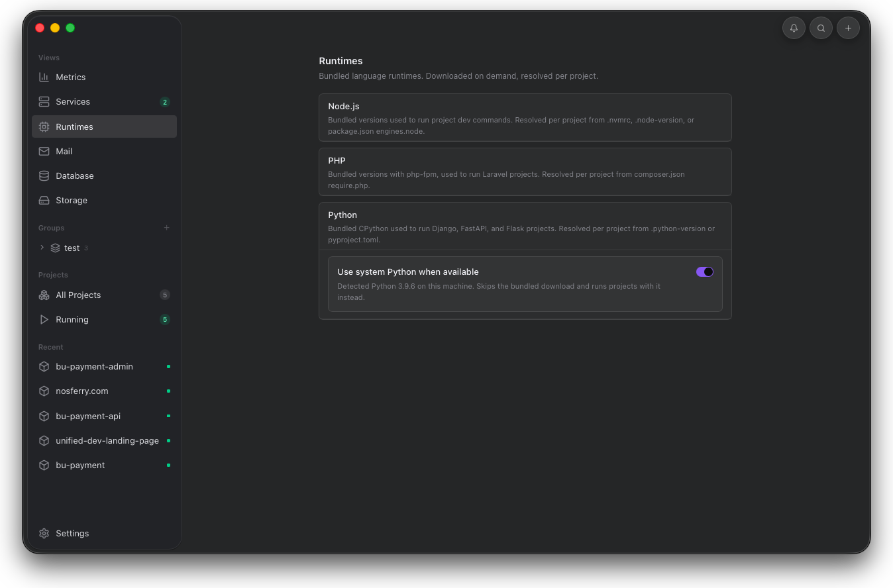Click the Services count badge 2
This screenshot has height=588, width=893.
[165, 102]
